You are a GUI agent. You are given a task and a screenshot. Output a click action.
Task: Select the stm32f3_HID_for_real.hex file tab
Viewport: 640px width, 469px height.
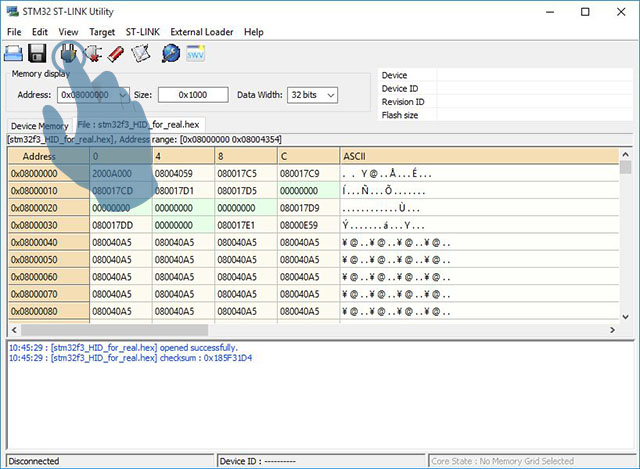tap(139, 125)
